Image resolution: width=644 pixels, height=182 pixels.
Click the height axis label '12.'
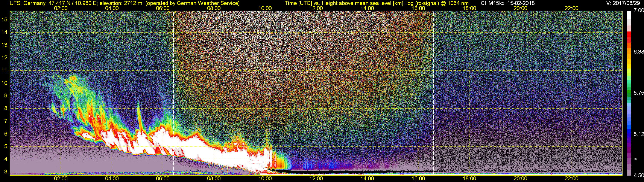[x=5, y=58]
